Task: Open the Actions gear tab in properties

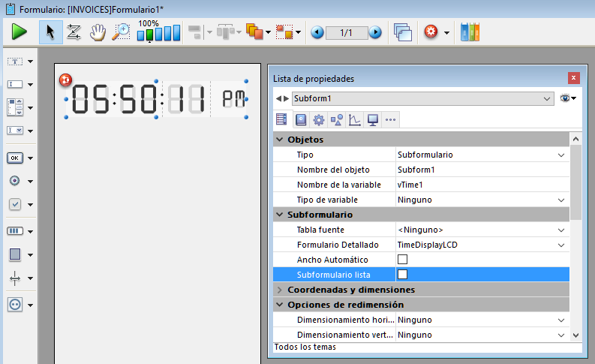Action: (318, 119)
